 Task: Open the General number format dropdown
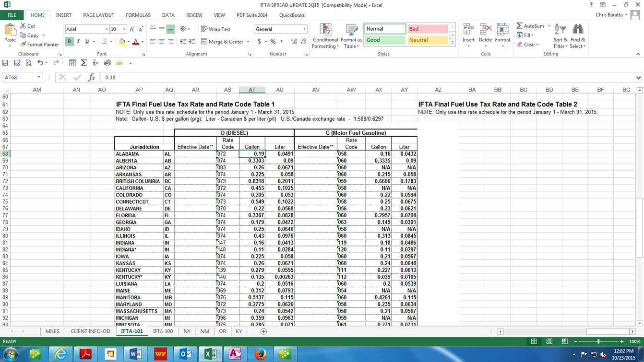click(x=304, y=29)
